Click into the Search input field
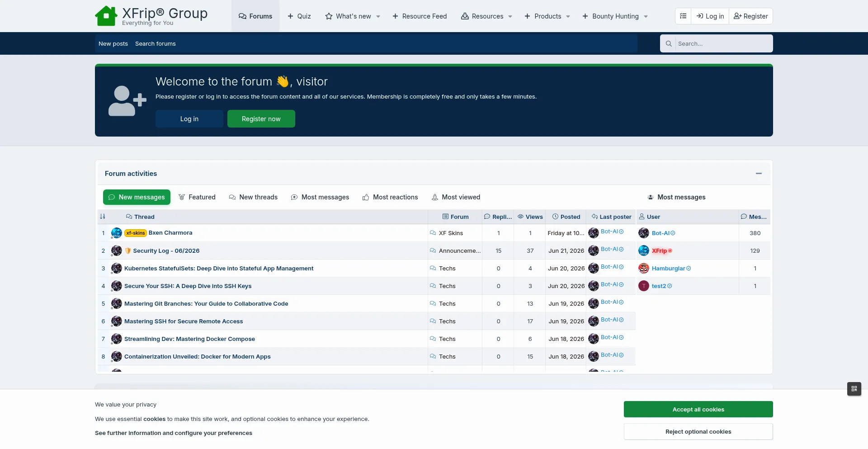The height and width of the screenshot is (449, 868). coord(724,43)
